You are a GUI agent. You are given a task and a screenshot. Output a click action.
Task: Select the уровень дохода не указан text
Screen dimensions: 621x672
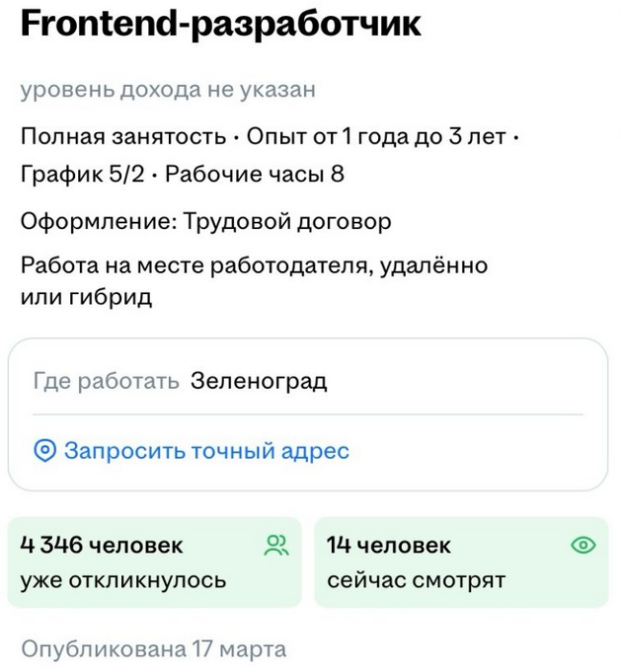[x=168, y=90]
